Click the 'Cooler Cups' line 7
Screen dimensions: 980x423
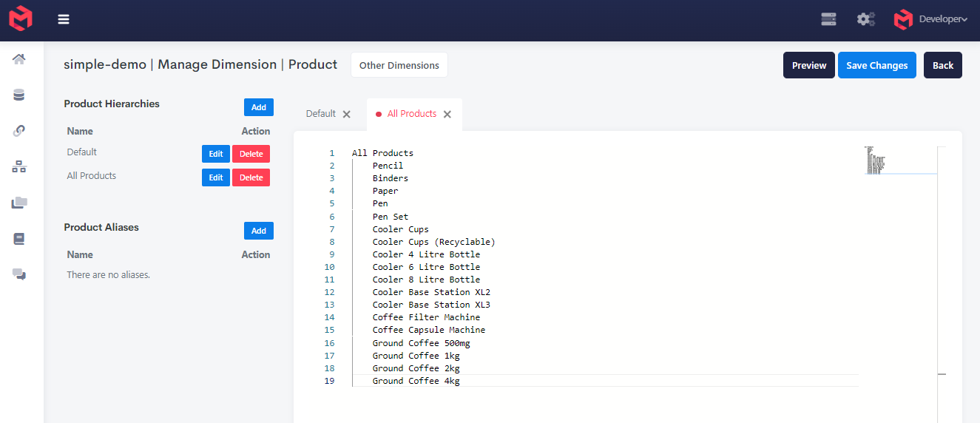click(400, 229)
